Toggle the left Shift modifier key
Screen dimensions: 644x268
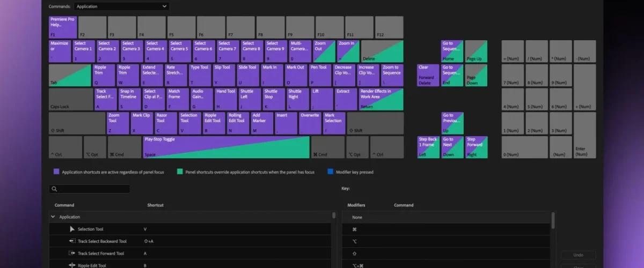pyautogui.click(x=77, y=123)
